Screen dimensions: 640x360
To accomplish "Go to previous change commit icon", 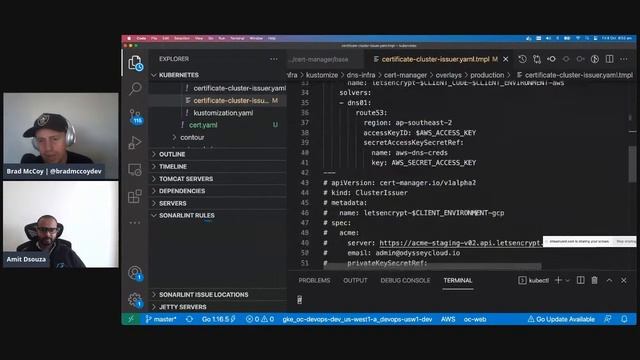I will (x=551, y=59).
